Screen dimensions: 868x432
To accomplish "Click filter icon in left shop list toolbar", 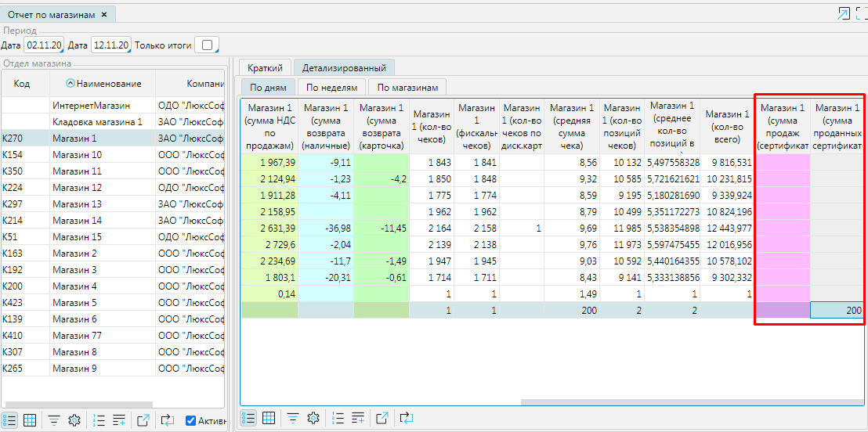I will click(x=54, y=420).
